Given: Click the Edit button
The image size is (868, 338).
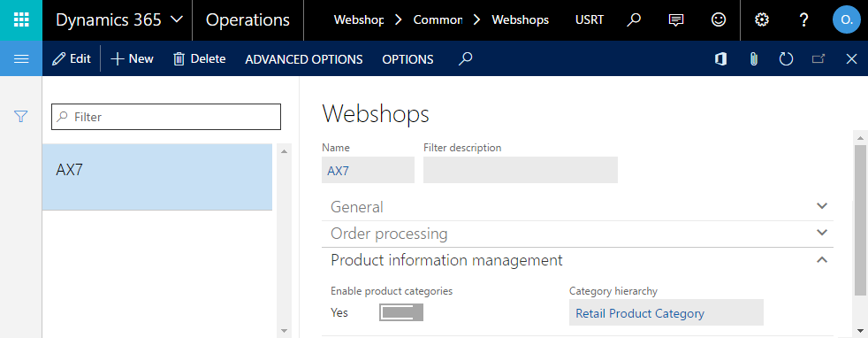Looking at the screenshot, I should (72, 58).
